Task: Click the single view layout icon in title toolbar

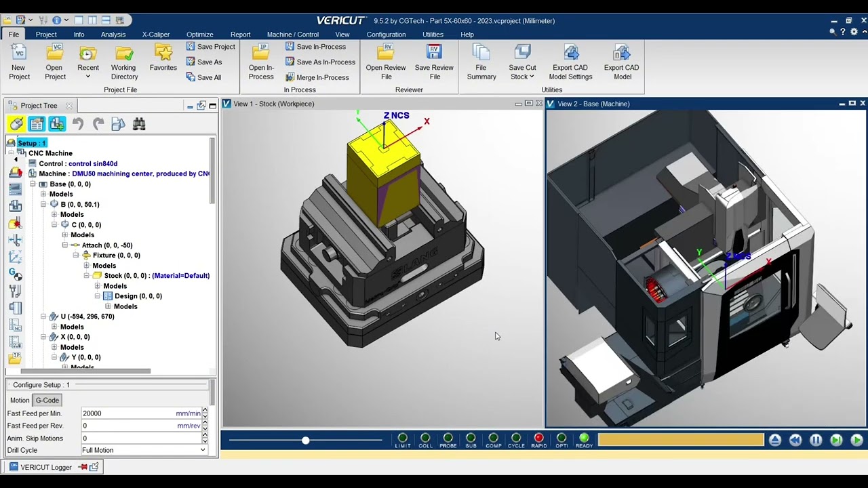Action: [x=78, y=20]
